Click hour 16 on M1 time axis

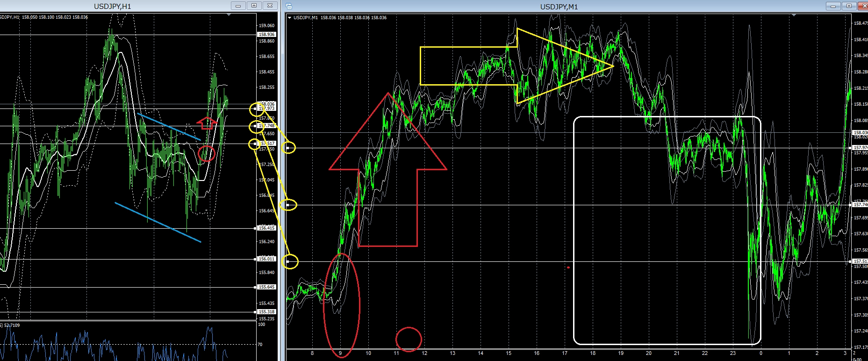pos(537,354)
